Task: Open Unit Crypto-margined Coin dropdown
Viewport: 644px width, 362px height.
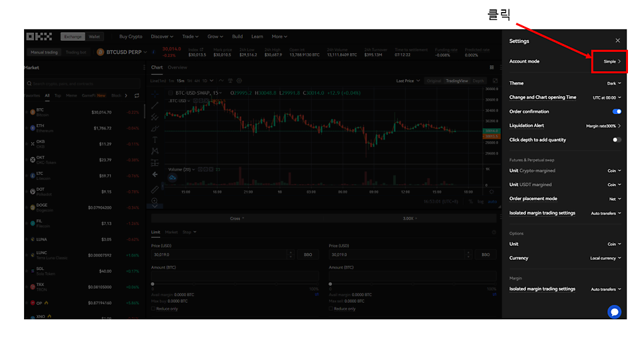Action: pos(614,171)
